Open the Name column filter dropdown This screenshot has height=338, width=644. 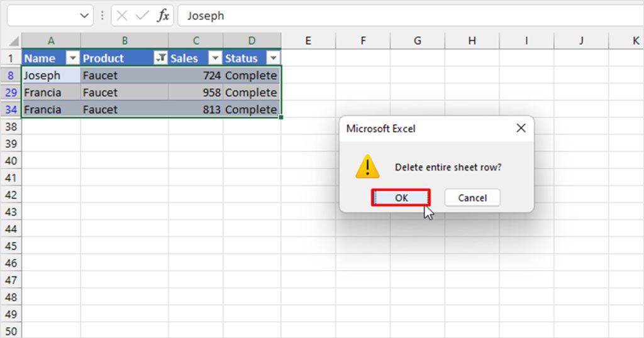click(x=73, y=58)
